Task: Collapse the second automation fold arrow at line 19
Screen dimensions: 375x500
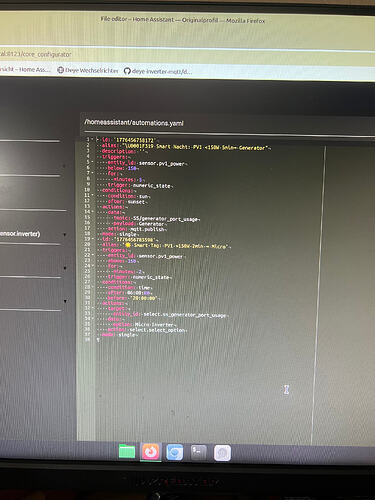Action: [x=92, y=239]
